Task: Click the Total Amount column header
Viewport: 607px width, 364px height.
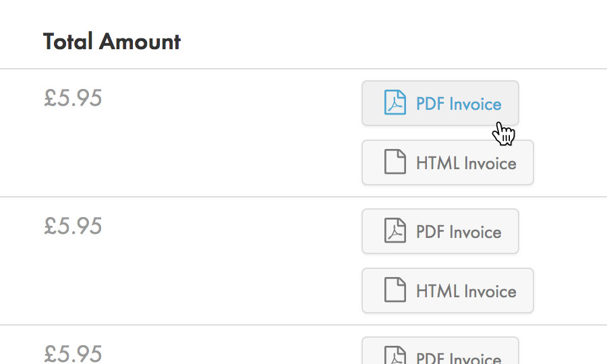Action: point(111,41)
